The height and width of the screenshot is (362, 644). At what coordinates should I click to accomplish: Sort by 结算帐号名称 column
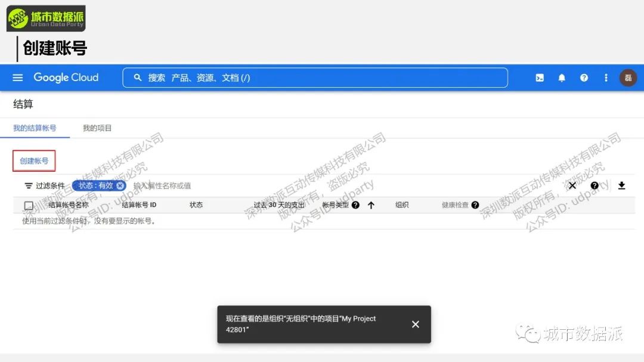coord(69,205)
